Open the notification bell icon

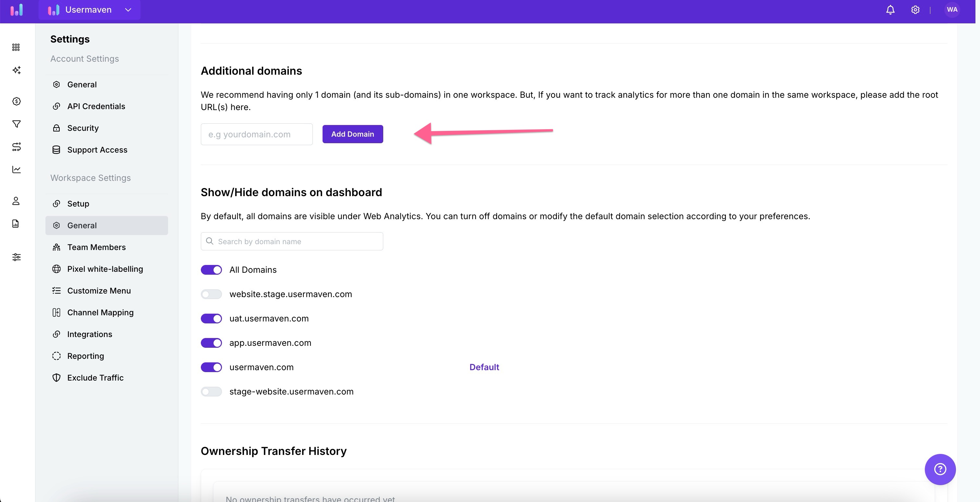(x=890, y=10)
